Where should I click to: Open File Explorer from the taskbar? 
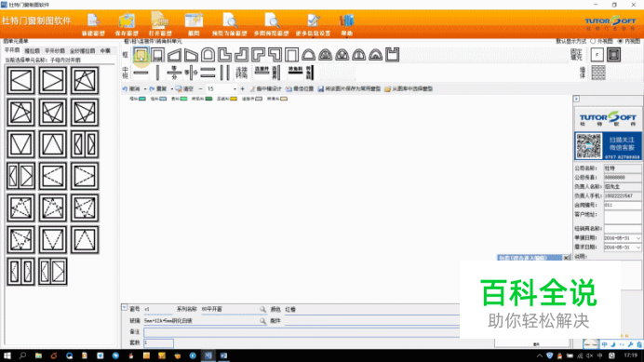38,355
